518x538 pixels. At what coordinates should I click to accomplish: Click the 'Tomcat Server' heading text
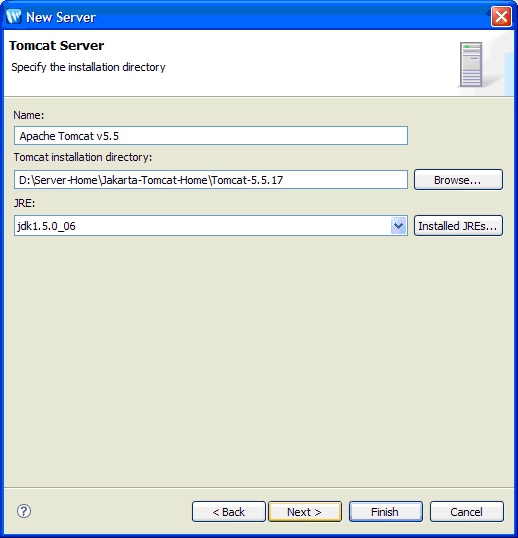(x=56, y=46)
